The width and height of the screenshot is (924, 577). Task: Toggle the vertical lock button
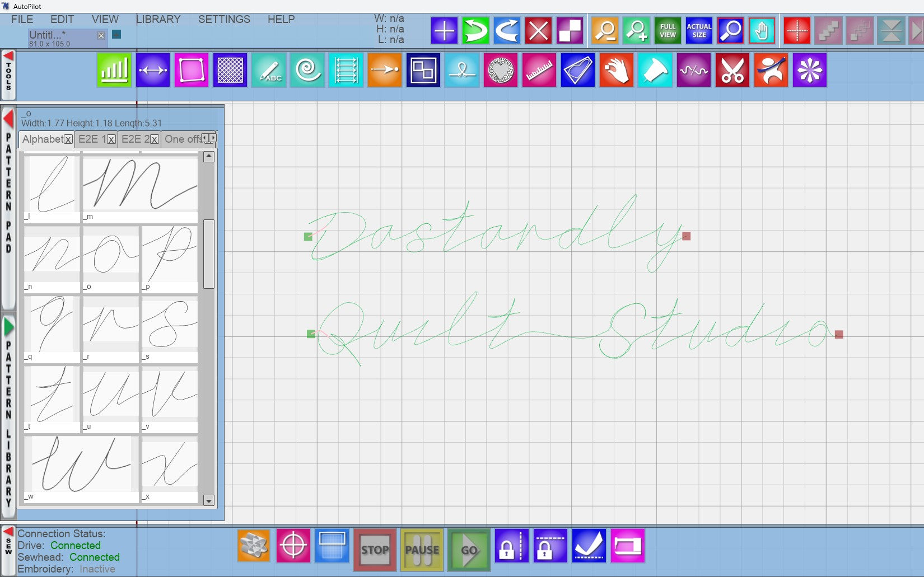(511, 546)
